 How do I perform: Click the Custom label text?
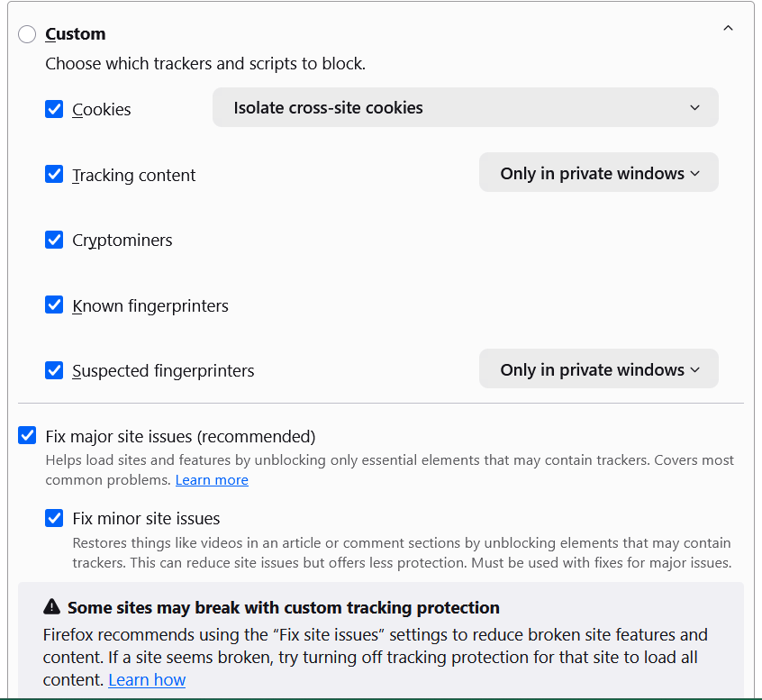(76, 34)
